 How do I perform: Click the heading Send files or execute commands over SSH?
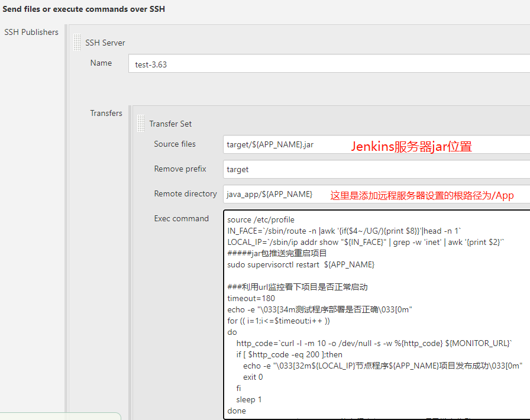(x=83, y=9)
